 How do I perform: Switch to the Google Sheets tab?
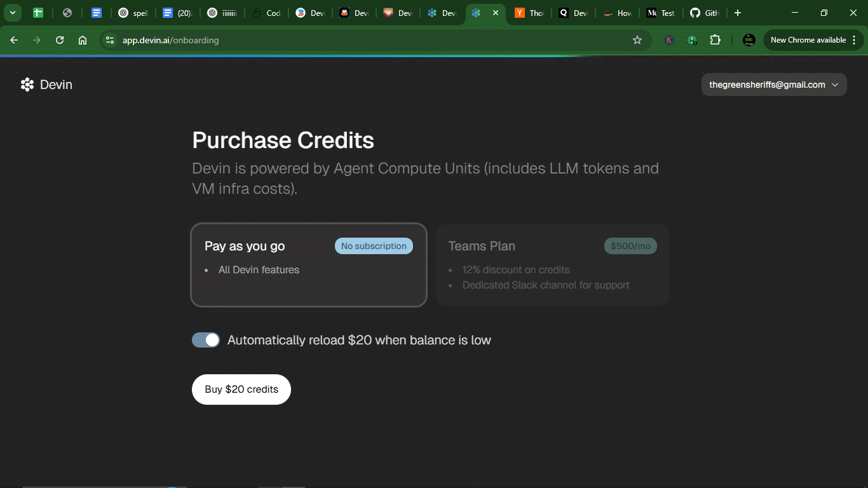[38, 13]
